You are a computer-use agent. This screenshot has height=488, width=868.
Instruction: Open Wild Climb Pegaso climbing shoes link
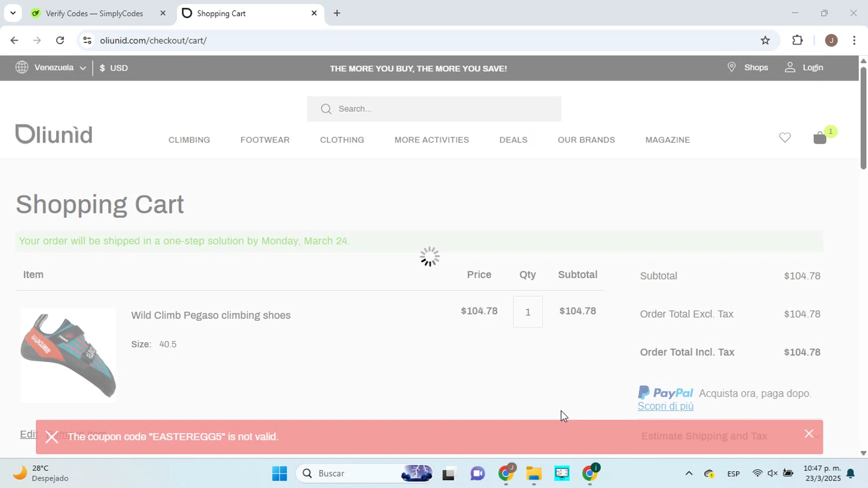(211, 315)
